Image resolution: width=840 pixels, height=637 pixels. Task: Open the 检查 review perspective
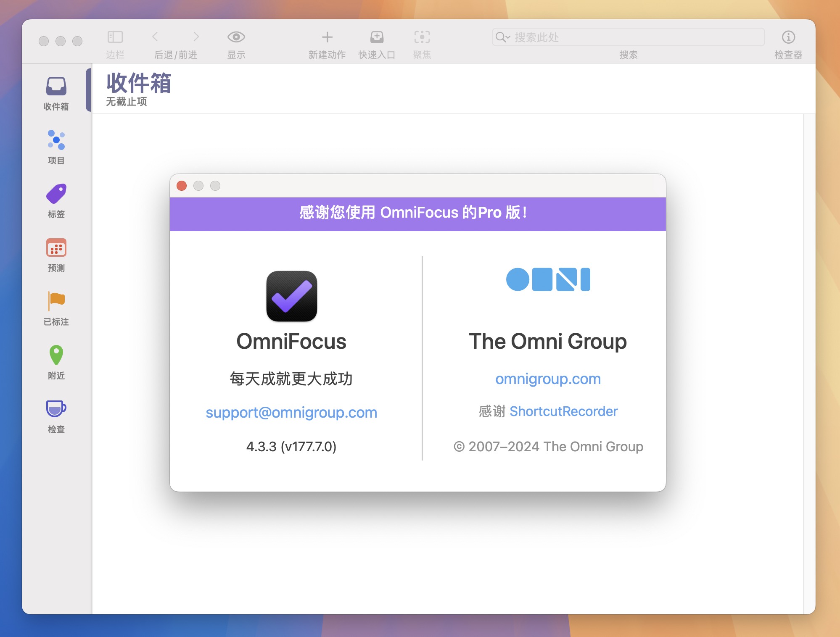coord(56,416)
